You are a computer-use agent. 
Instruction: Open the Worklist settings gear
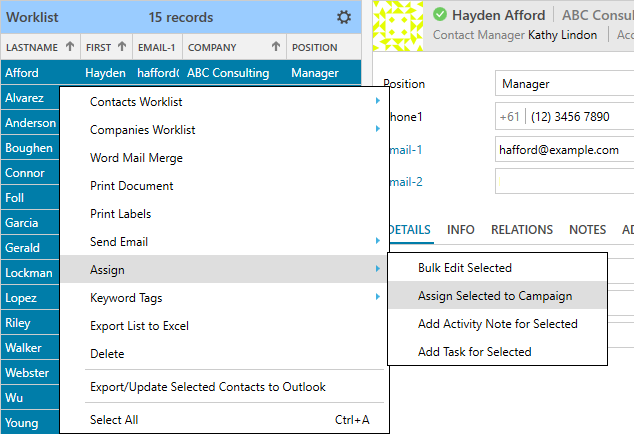(344, 17)
